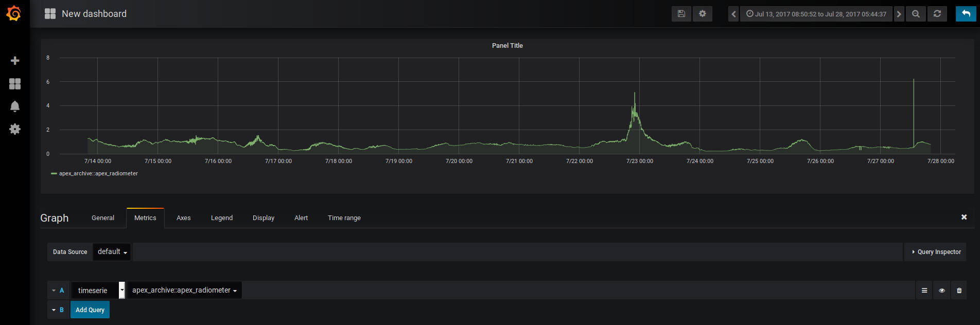Viewport: 980px width, 325px height.
Task: Zoom out time range with magnifier icon
Action: pyautogui.click(x=916, y=14)
